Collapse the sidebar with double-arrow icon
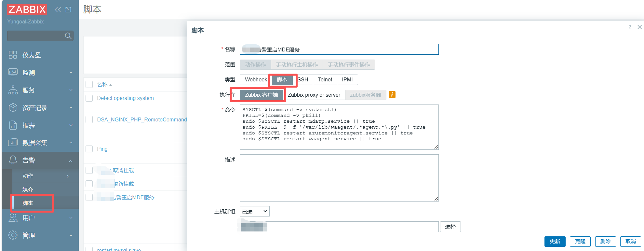 tap(58, 9)
